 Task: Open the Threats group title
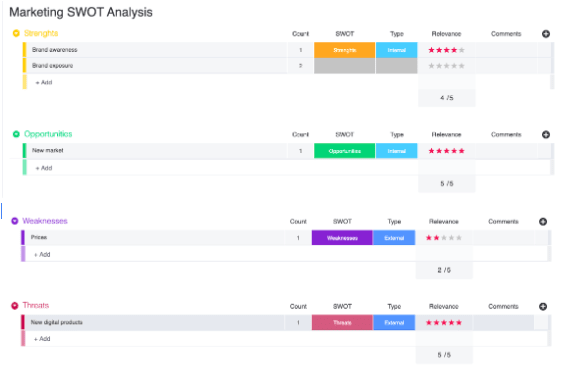point(36,305)
